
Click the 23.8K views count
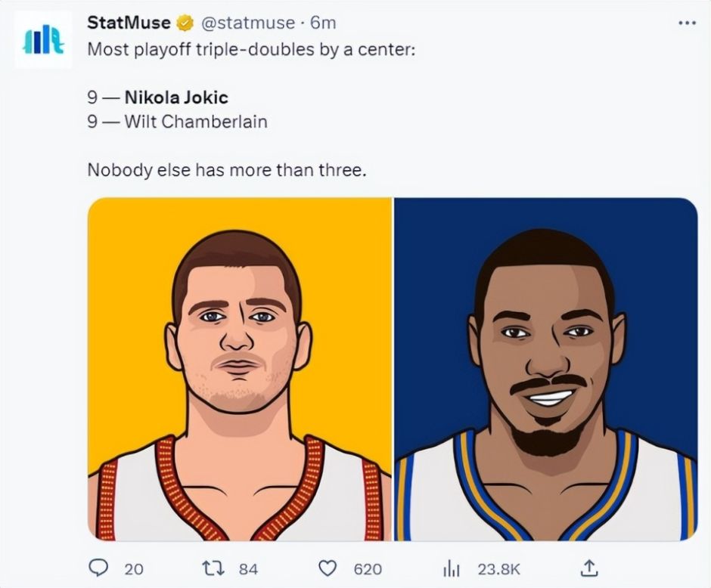point(497,568)
